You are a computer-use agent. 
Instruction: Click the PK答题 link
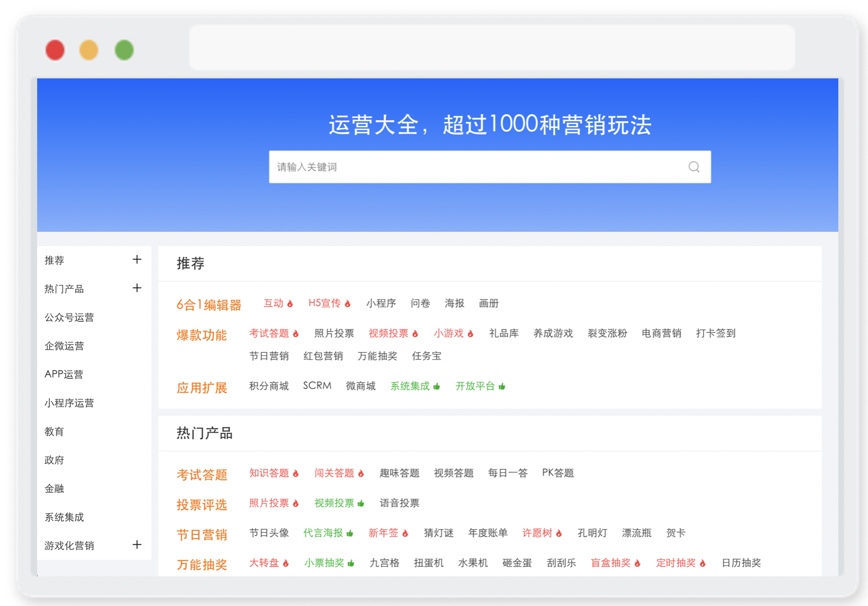(x=558, y=473)
